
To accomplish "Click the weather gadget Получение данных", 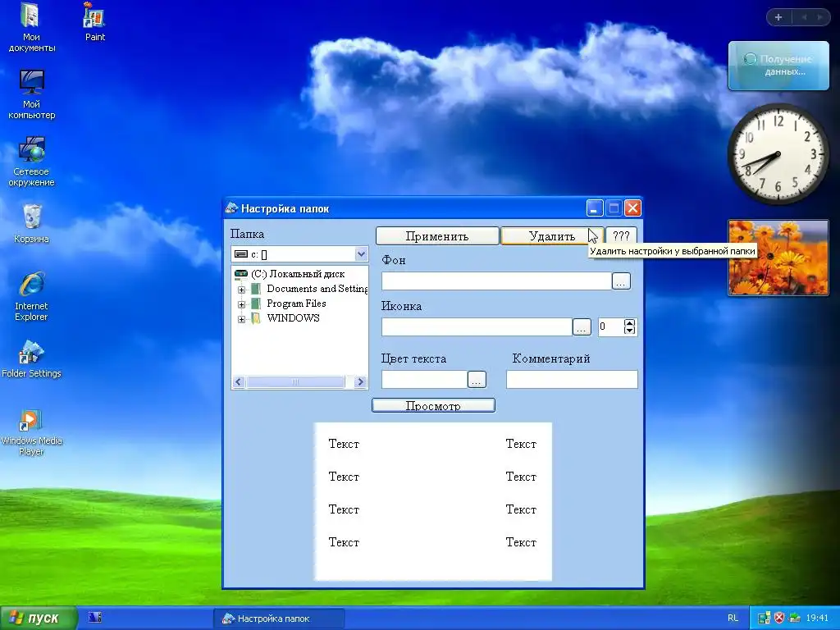I will pyautogui.click(x=778, y=66).
